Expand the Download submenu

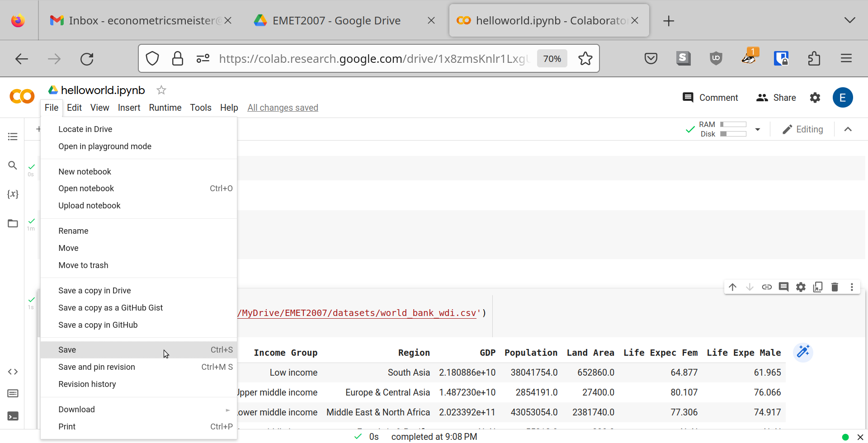139,410
